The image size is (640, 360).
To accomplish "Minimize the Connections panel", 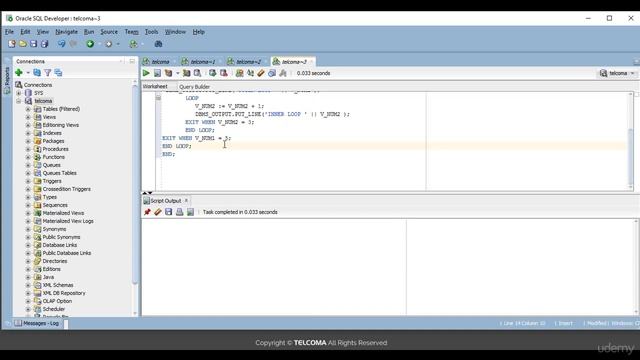I will tap(132, 61).
